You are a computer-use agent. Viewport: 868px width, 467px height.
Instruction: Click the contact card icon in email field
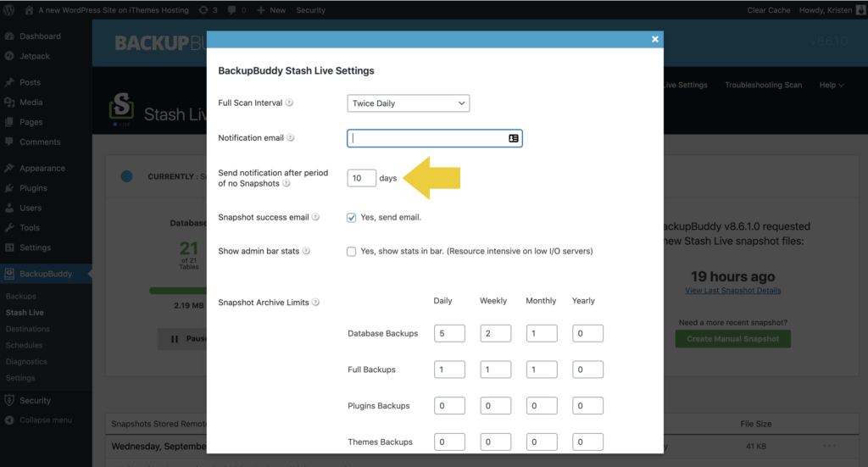coord(513,138)
